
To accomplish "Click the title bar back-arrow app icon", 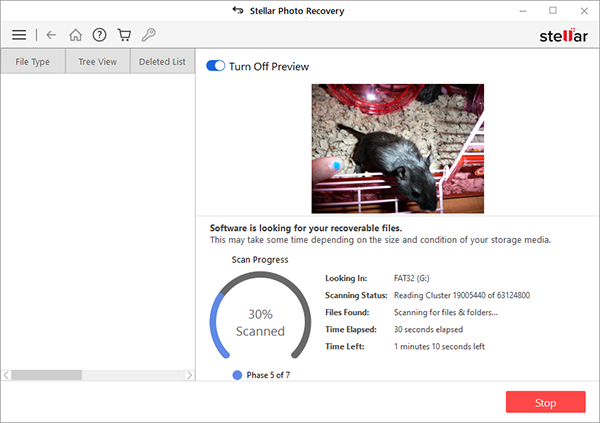I will point(238,10).
